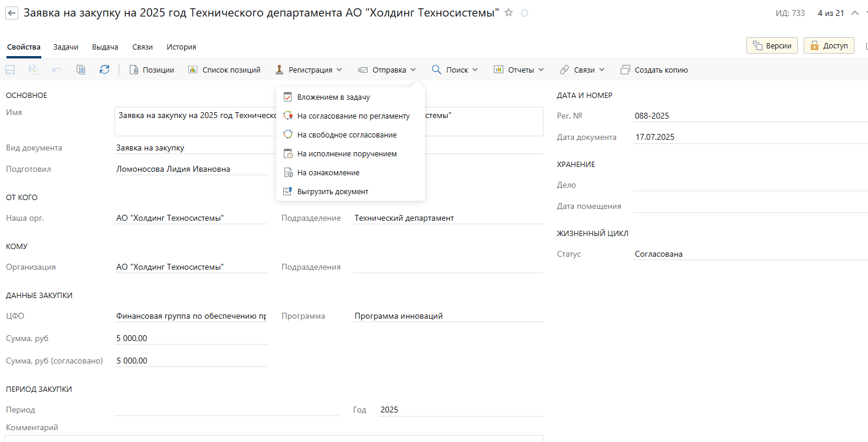Click the Версии button

coord(772,45)
